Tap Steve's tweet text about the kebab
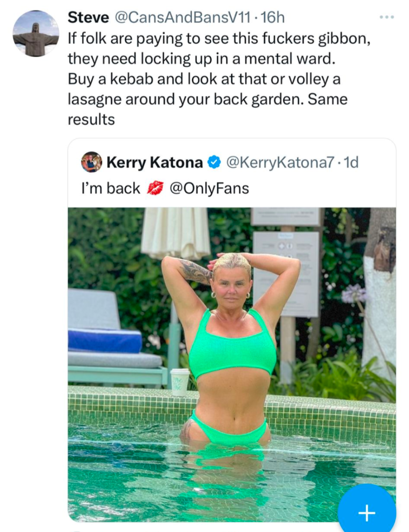The height and width of the screenshot is (532, 409). pos(204,79)
